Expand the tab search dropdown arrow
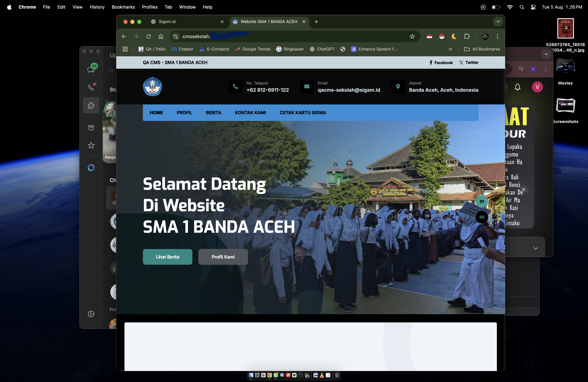 [498, 22]
